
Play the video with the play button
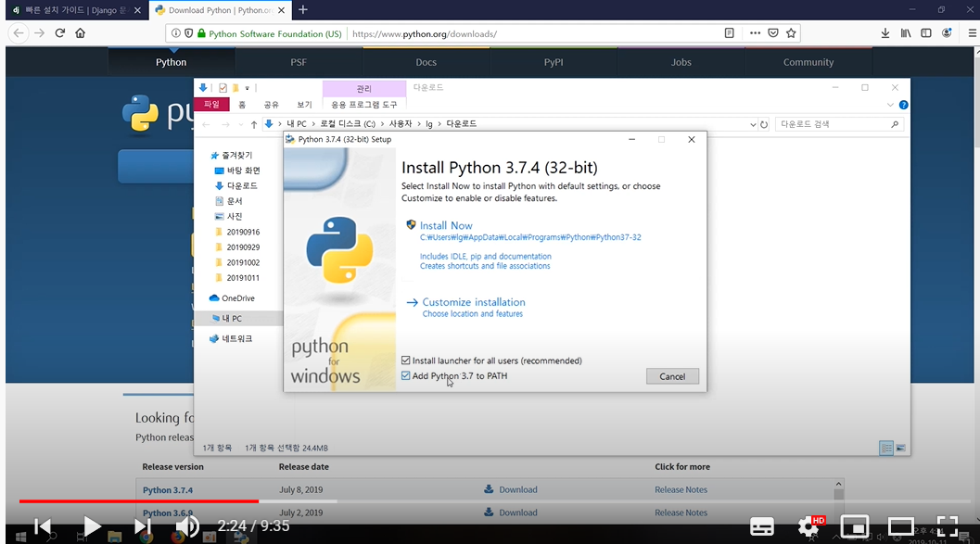[92, 526]
